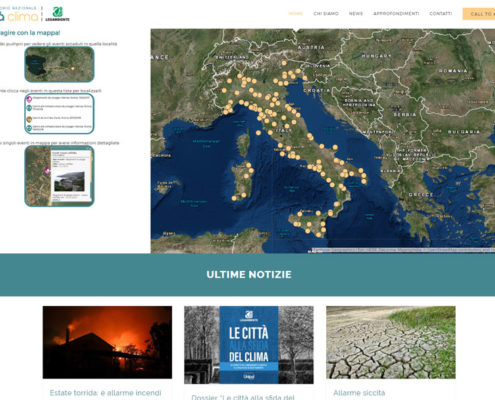Screen dimensions: 495x400
Task: Open the APPROFONDIMENTI menu item
Action: click(396, 14)
